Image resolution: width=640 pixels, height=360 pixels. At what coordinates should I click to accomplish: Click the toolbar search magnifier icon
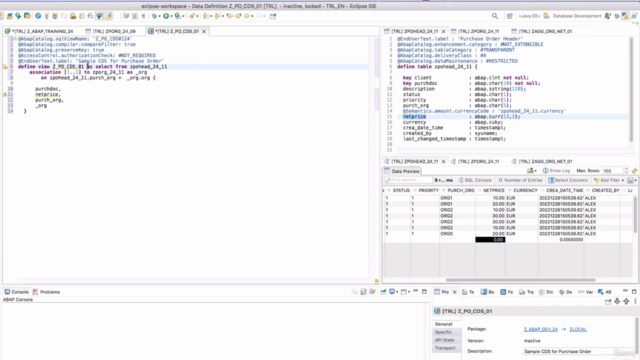(x=495, y=16)
